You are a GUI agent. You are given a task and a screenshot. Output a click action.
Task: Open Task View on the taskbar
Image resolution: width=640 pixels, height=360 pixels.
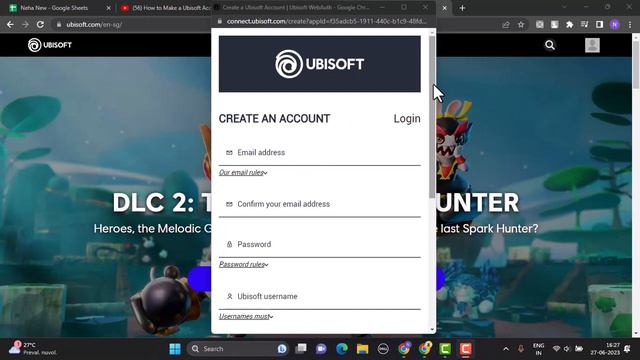point(301,349)
